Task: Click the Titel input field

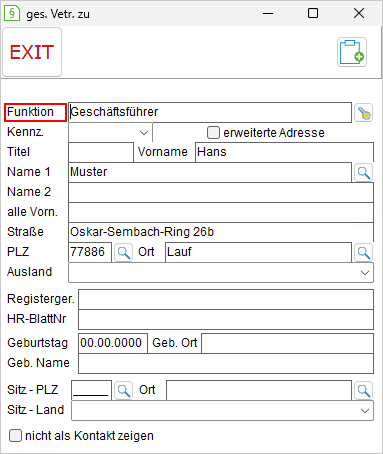Action: (x=101, y=152)
